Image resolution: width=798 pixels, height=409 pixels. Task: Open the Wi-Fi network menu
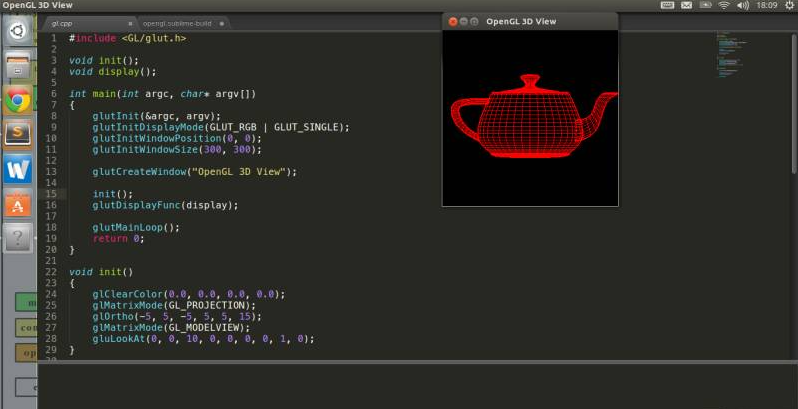(x=724, y=5)
